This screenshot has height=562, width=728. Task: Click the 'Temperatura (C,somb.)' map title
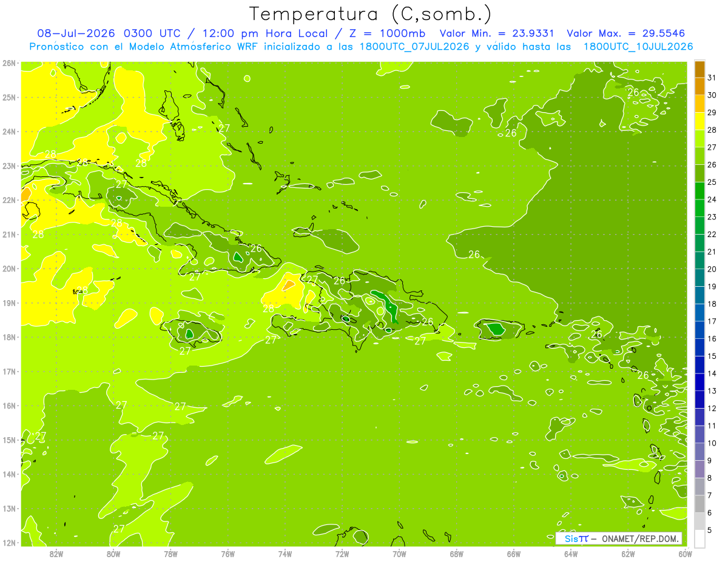pos(369,14)
